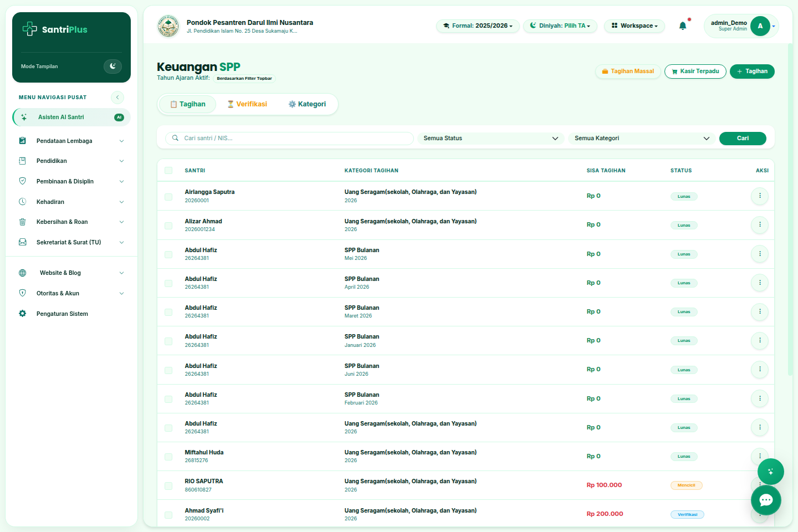Select the RIO SAPUTRA row checkbox
Viewport: 798px width, 532px height.
point(168,486)
